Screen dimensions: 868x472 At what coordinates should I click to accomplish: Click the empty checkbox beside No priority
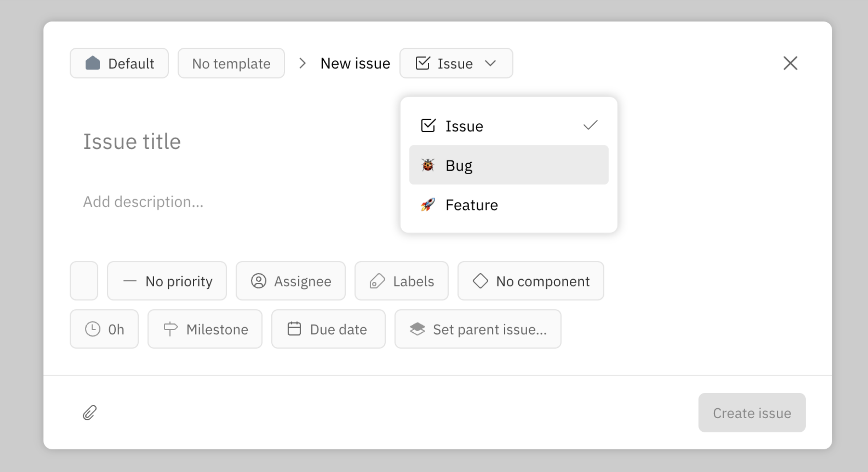(x=84, y=280)
